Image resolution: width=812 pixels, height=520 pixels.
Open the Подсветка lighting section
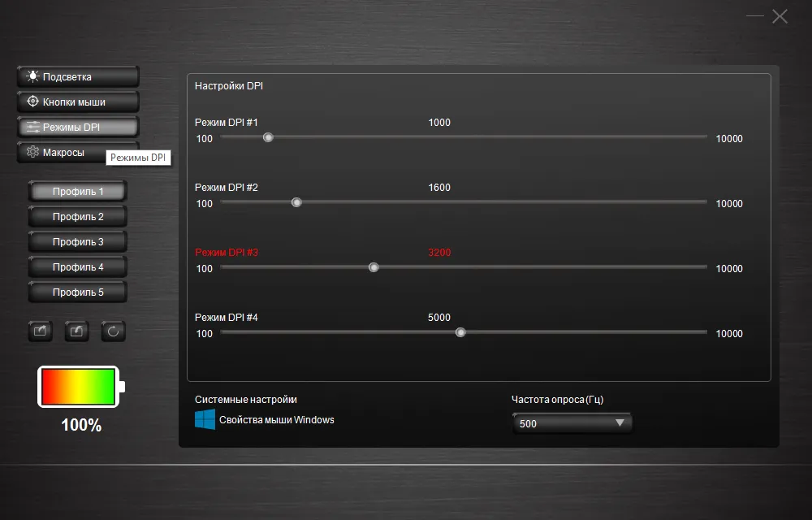(x=77, y=77)
